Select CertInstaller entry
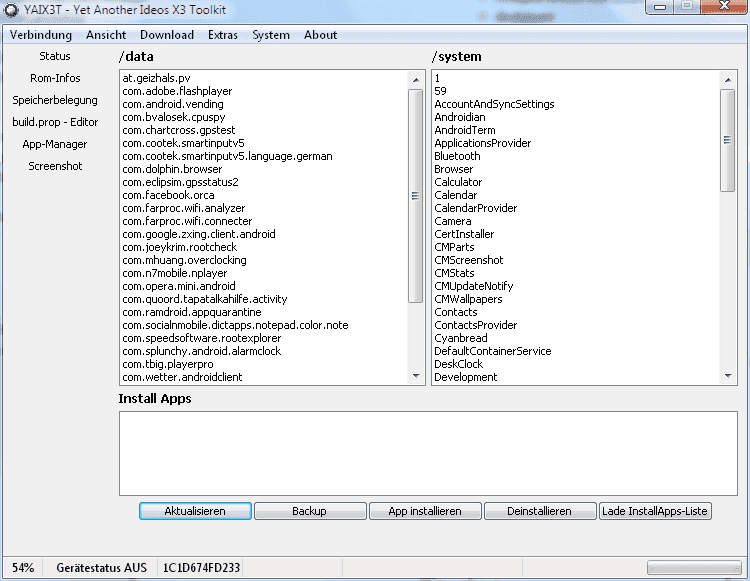The width and height of the screenshot is (750, 581). [464, 234]
